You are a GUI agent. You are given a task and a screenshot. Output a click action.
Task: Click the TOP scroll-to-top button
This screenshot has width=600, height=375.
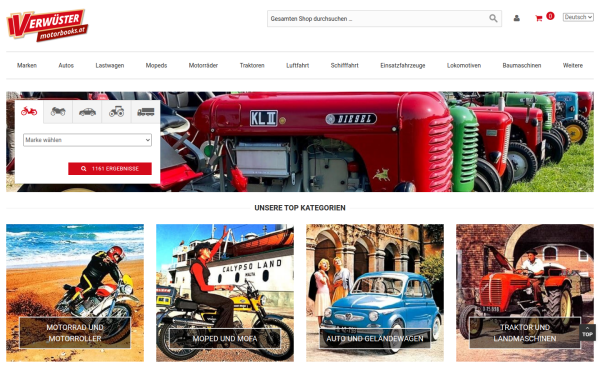587,332
